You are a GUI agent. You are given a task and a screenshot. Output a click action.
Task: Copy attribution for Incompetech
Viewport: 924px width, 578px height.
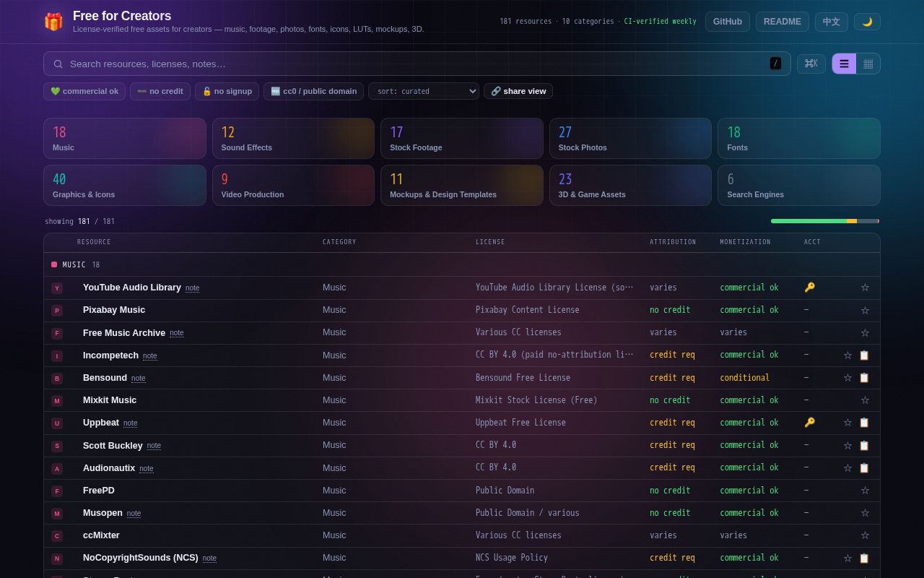click(x=864, y=355)
